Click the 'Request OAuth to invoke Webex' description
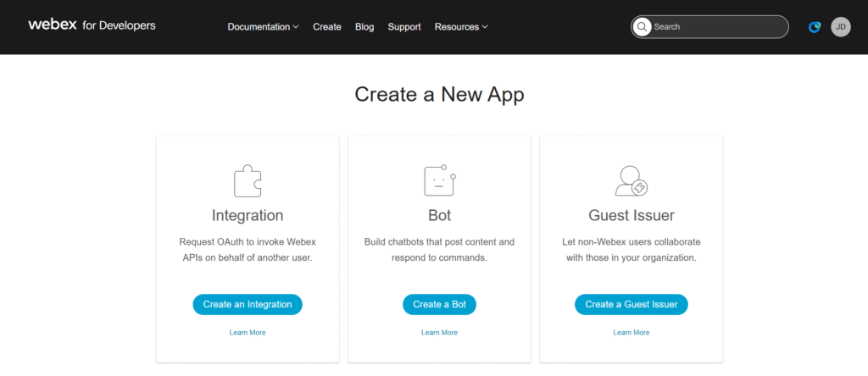This screenshot has width=868, height=376. click(x=248, y=250)
